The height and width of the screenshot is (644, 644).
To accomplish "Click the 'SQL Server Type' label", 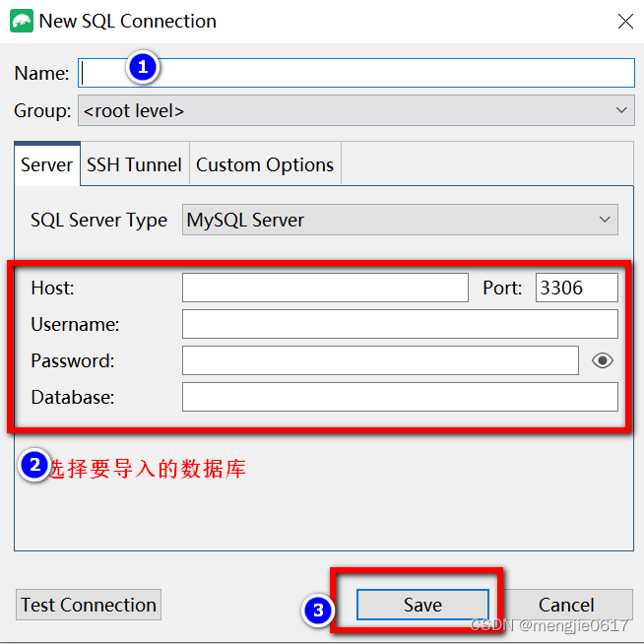I will (x=99, y=220).
